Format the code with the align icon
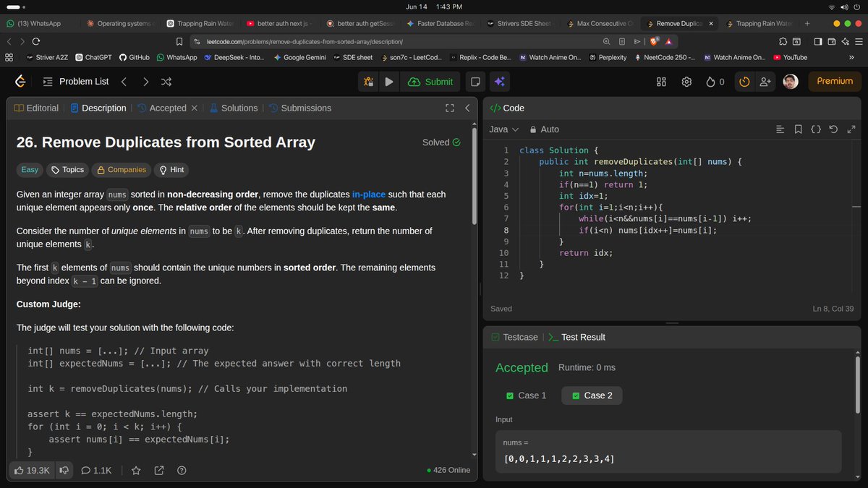 (780, 129)
